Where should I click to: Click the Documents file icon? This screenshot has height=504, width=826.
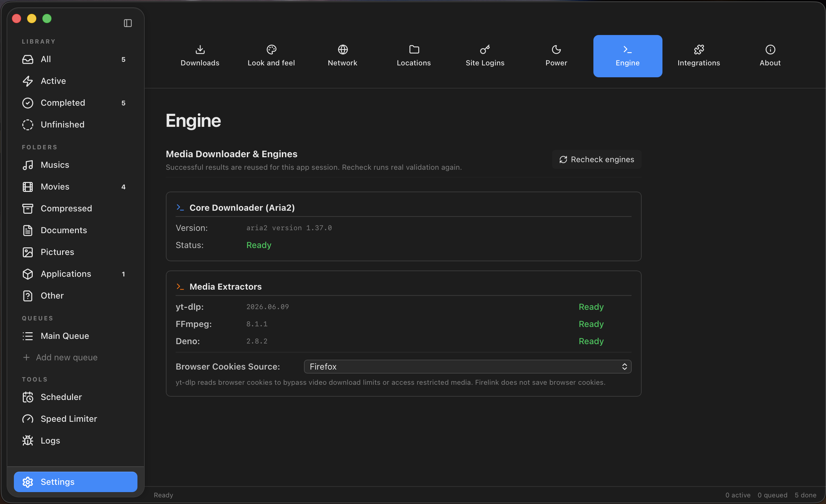[28, 230]
